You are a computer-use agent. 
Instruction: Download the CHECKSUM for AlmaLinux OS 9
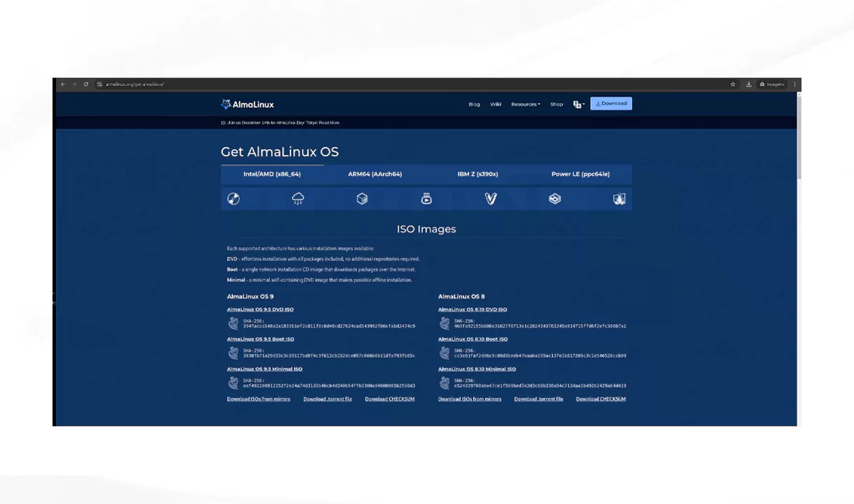[390, 399]
